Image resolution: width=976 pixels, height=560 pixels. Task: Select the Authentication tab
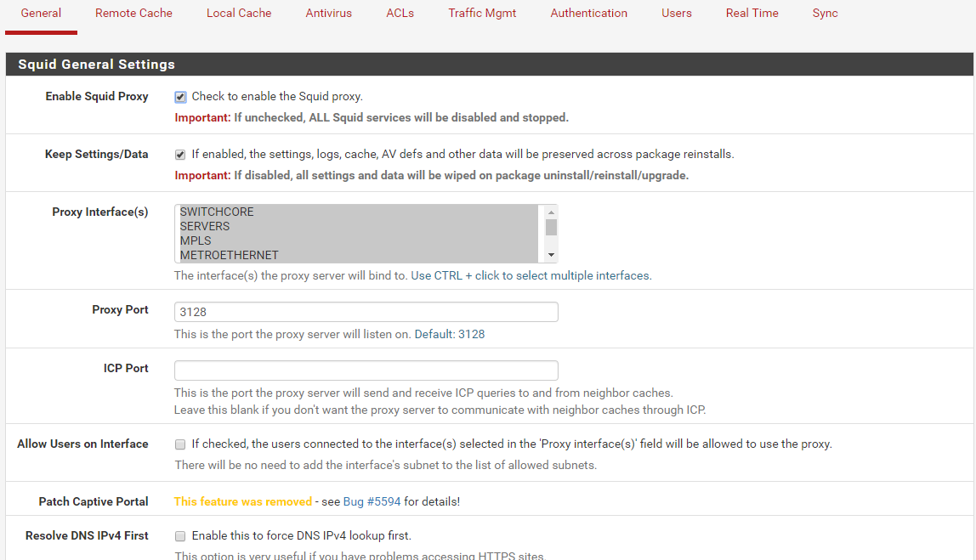588,14
